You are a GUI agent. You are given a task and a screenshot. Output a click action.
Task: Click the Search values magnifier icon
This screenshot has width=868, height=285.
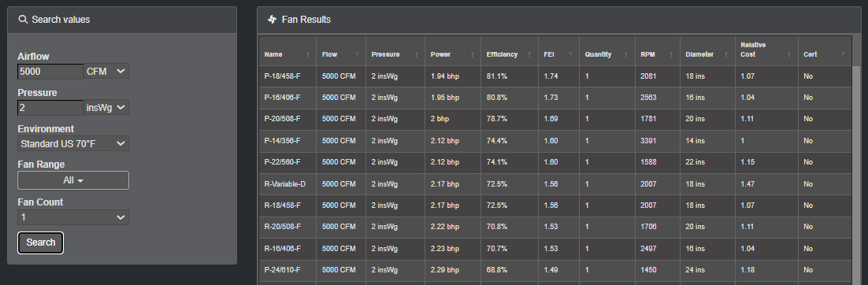23,20
